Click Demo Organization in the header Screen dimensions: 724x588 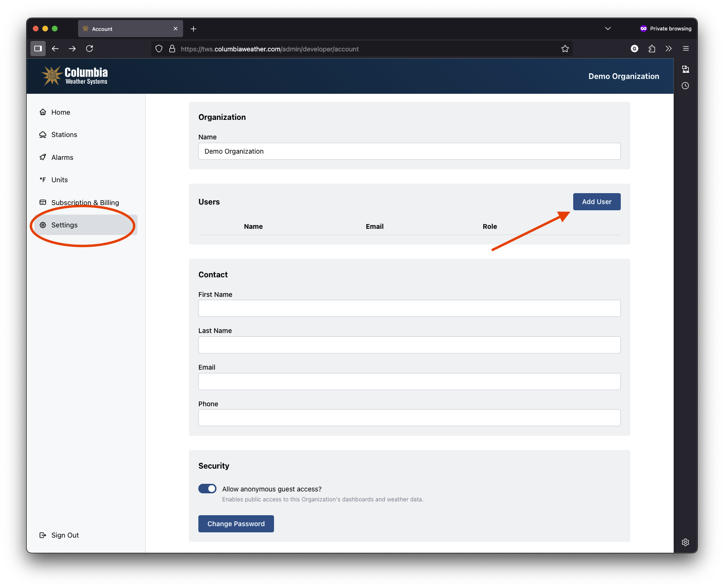pos(624,76)
